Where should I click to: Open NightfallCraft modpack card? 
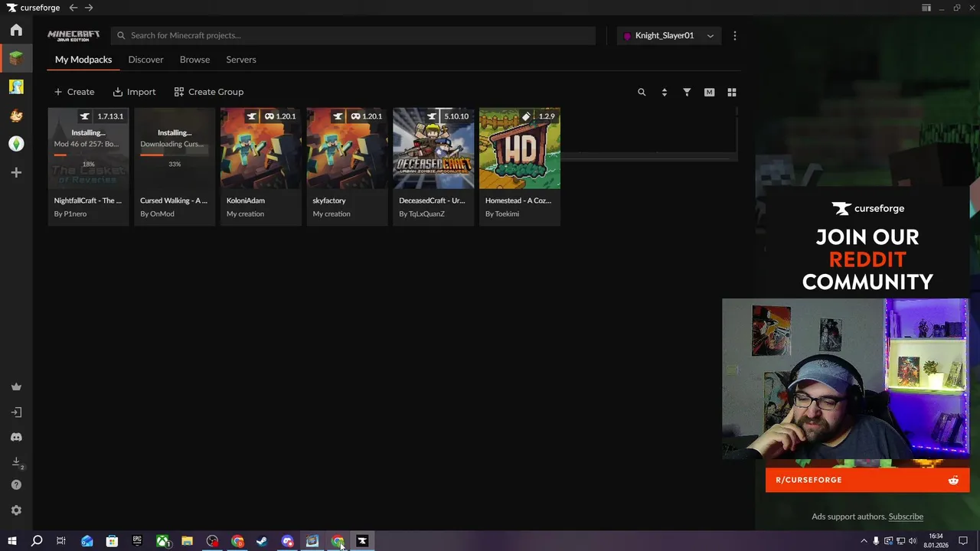88,166
